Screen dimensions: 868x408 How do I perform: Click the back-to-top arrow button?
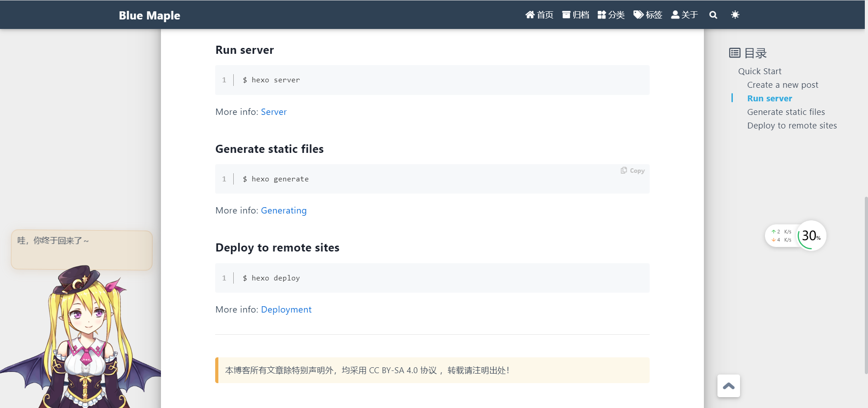[729, 386]
